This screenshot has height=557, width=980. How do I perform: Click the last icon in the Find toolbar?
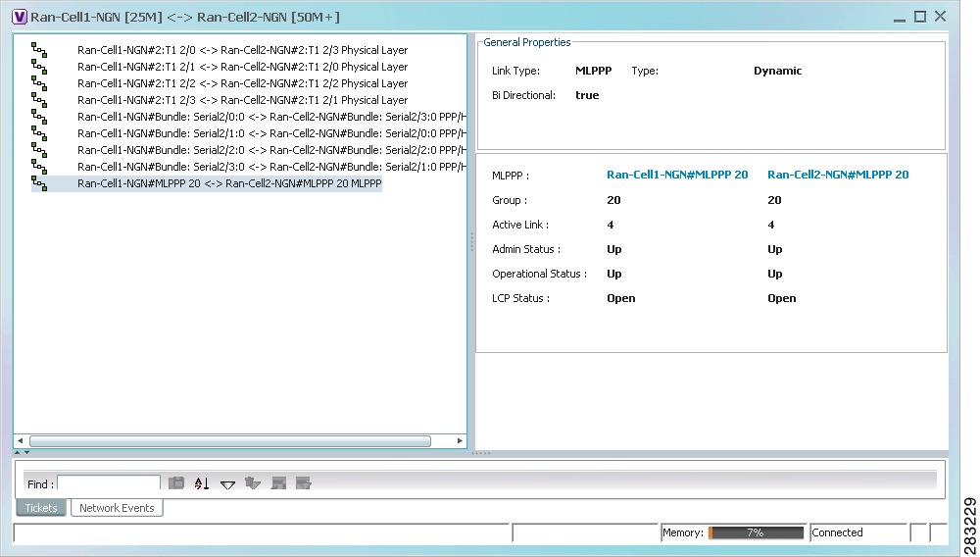pyautogui.click(x=303, y=482)
